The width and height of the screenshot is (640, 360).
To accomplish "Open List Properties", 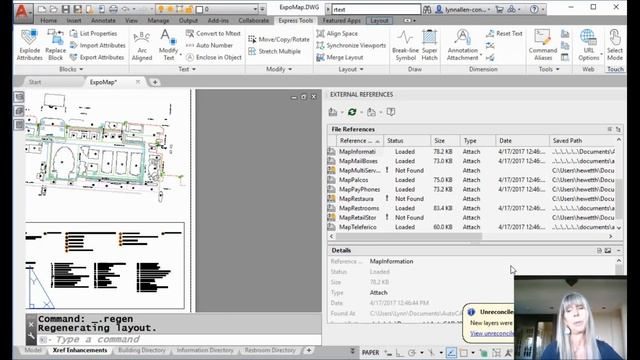I will click(x=93, y=33).
